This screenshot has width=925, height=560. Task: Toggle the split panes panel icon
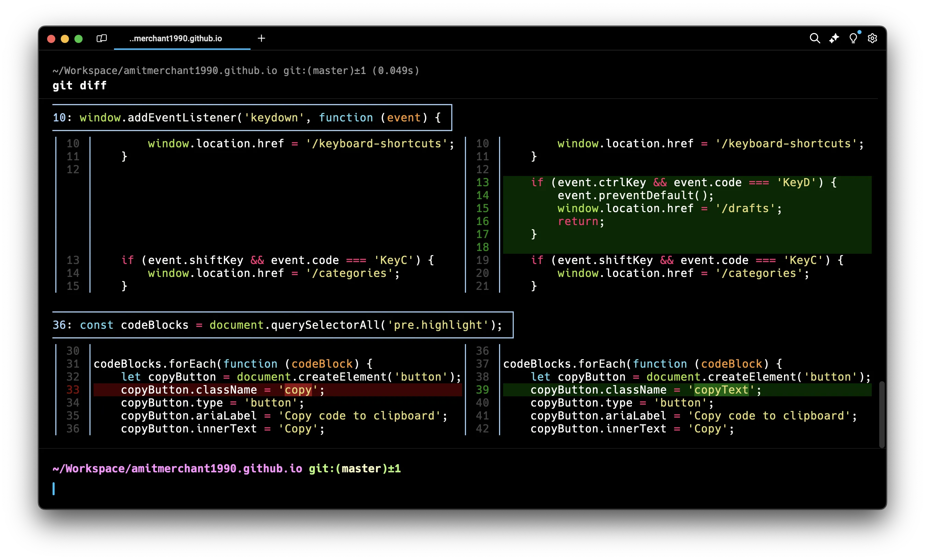click(102, 38)
